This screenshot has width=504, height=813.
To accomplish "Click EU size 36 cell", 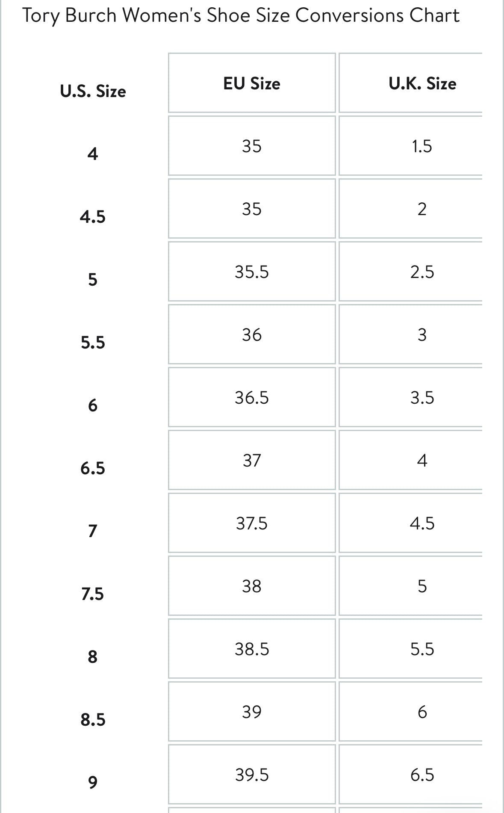I will point(252,334).
